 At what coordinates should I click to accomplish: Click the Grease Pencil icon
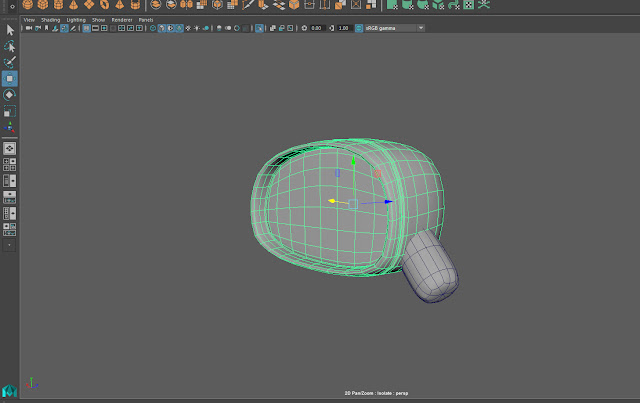tap(73, 28)
